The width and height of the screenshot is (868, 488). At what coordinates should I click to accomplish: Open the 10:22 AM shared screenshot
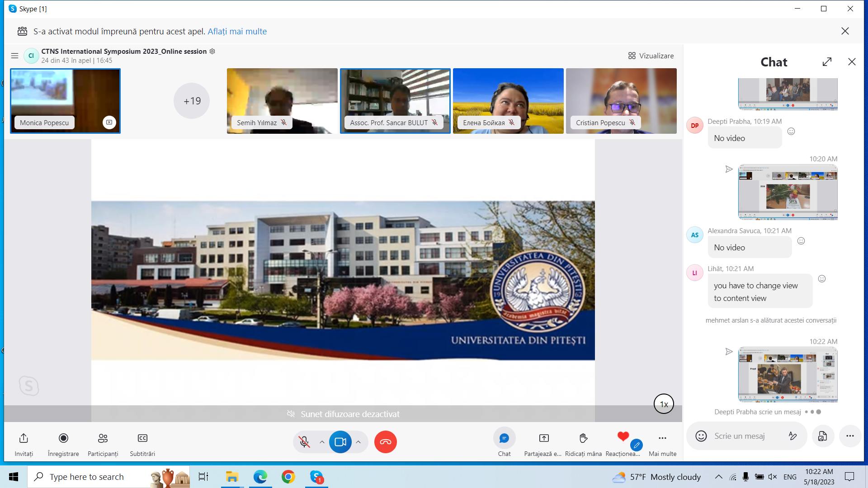(x=788, y=375)
